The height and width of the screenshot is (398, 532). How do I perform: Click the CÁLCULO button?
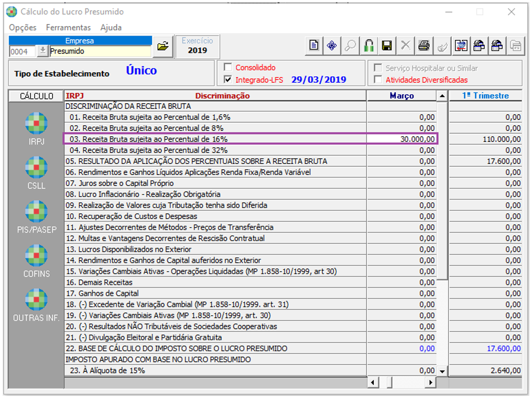point(36,96)
